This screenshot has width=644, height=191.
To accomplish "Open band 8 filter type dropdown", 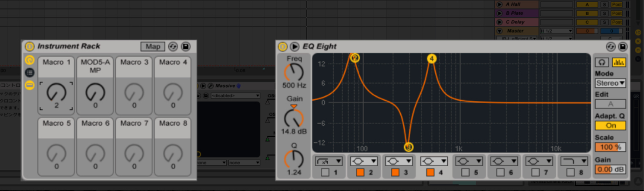I will tap(574, 161).
